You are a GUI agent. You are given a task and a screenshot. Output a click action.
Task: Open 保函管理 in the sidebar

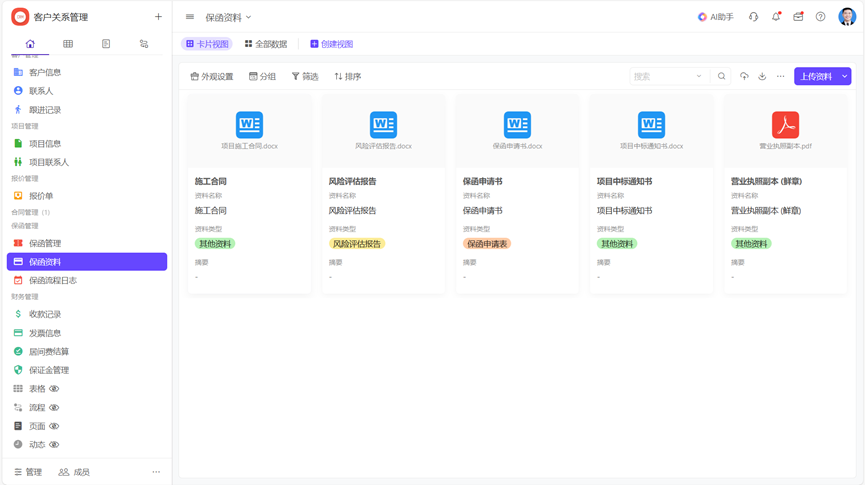click(x=45, y=243)
